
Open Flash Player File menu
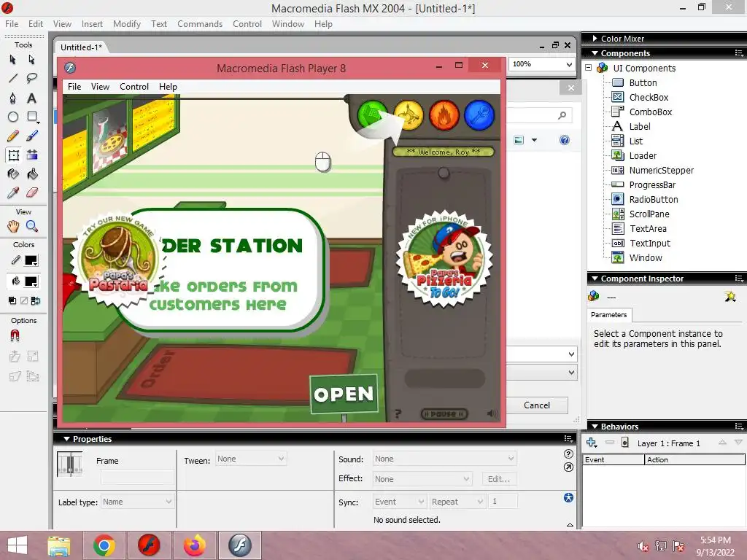74,87
